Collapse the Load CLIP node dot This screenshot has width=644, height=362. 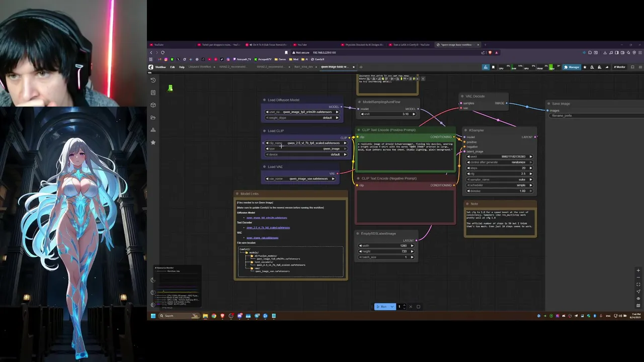pyautogui.click(x=265, y=131)
